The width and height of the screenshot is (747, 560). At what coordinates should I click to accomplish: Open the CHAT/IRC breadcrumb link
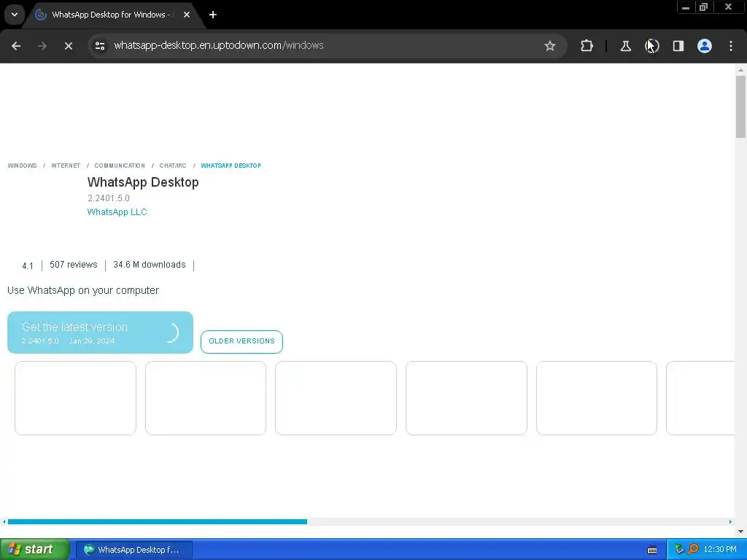[173, 166]
